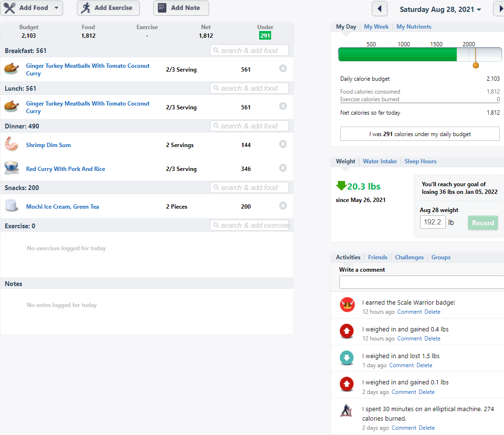Go to previous day arrow
The height and width of the screenshot is (435, 504).
tap(379, 9)
